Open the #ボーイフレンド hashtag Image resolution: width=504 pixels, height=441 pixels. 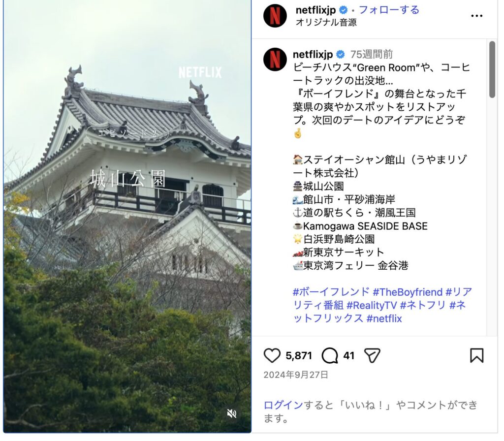tap(331, 292)
